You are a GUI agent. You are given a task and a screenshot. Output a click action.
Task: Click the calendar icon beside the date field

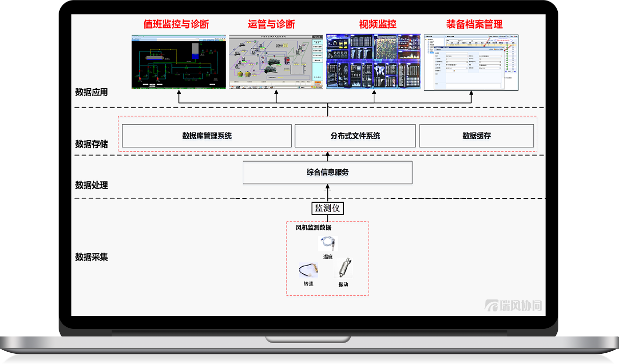pos(500,68)
